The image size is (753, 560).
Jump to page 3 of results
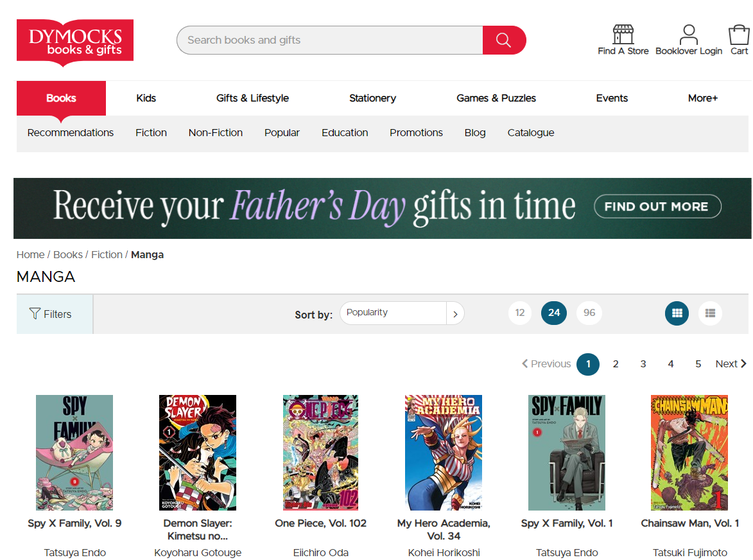pos(643,364)
